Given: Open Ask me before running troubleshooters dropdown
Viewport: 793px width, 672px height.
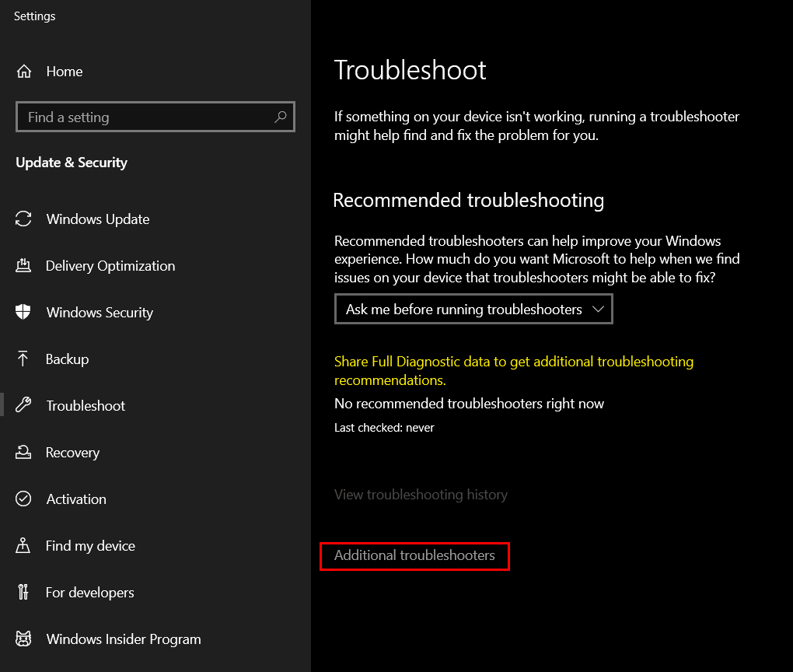Looking at the screenshot, I should [x=473, y=309].
